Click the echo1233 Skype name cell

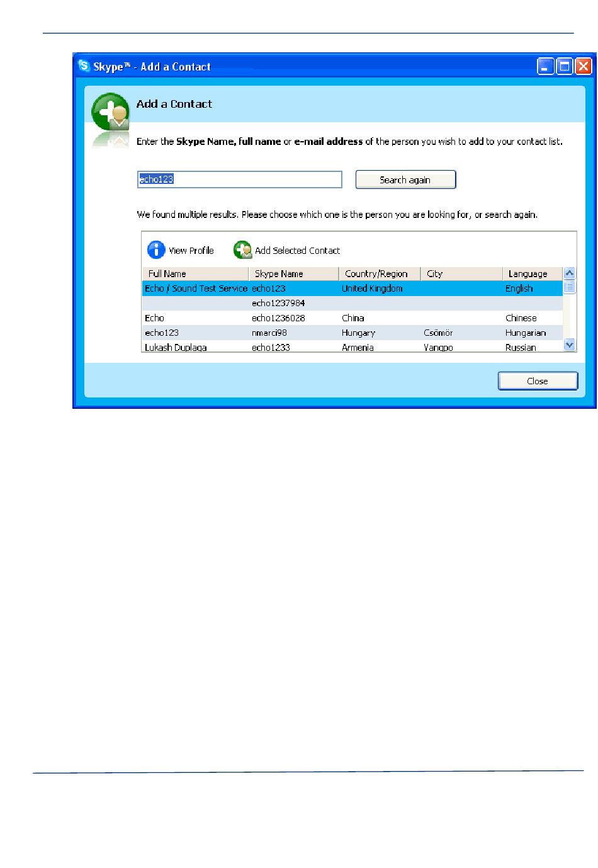[271, 347]
